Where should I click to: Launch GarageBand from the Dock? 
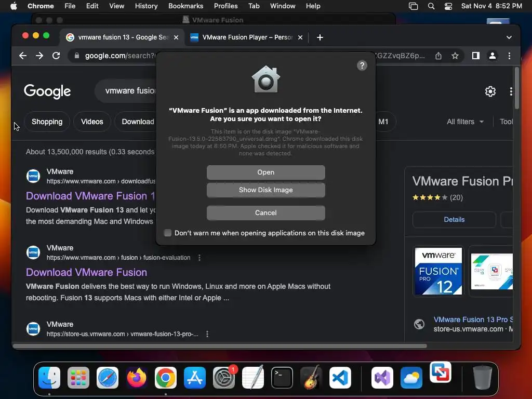point(311,378)
